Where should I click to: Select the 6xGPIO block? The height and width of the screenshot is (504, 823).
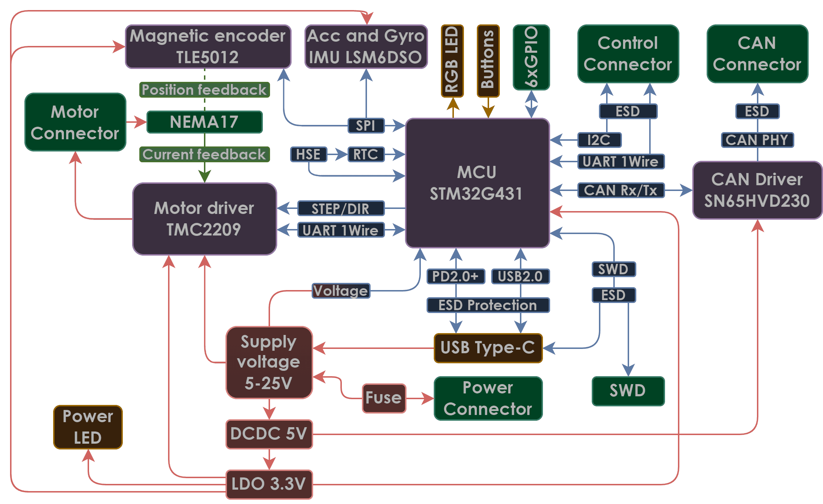coord(531,57)
